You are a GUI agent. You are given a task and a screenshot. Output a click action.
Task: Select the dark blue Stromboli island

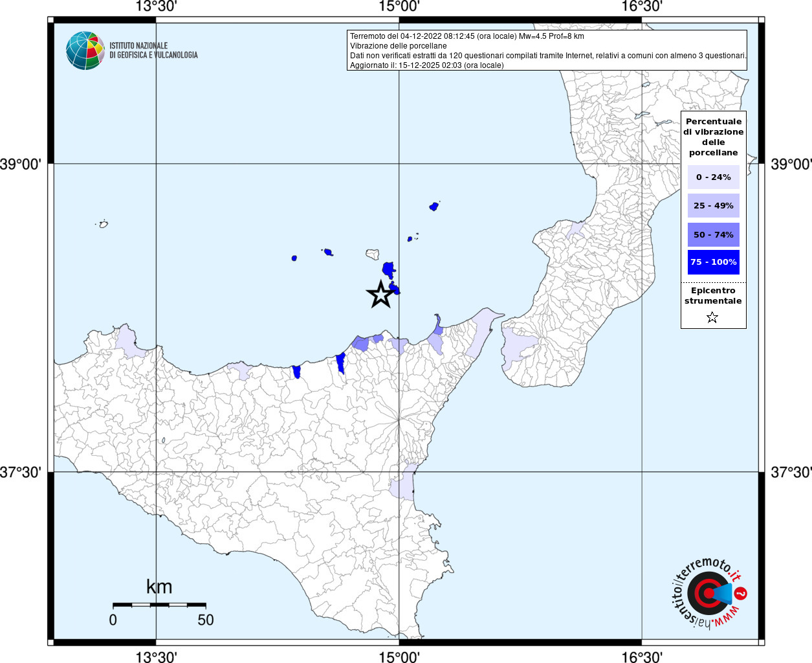click(x=434, y=207)
